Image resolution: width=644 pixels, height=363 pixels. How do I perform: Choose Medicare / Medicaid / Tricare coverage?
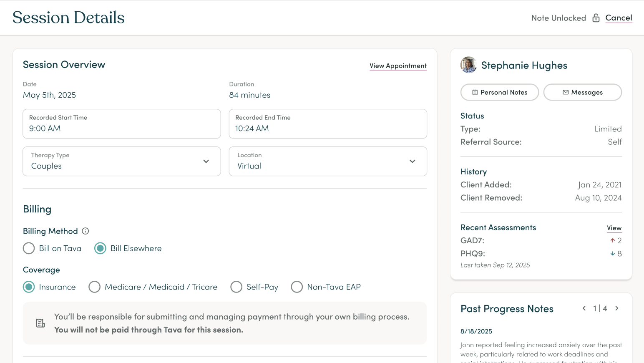pos(94,287)
